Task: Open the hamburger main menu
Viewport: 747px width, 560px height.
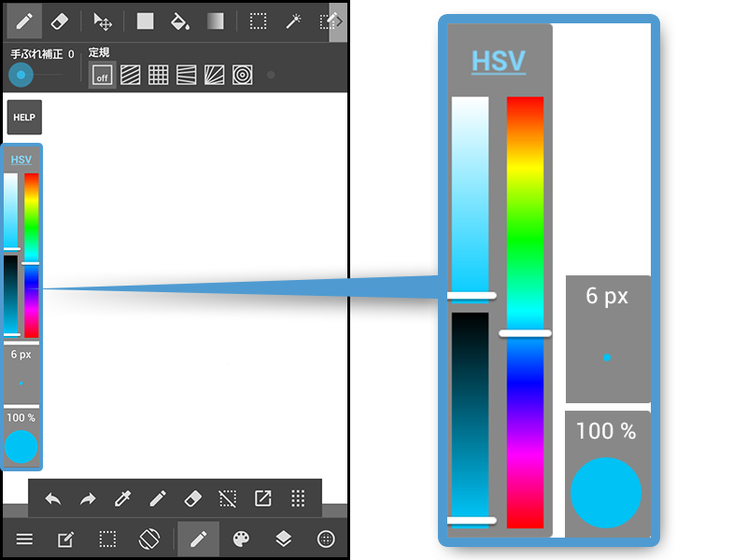Action: click(x=24, y=539)
